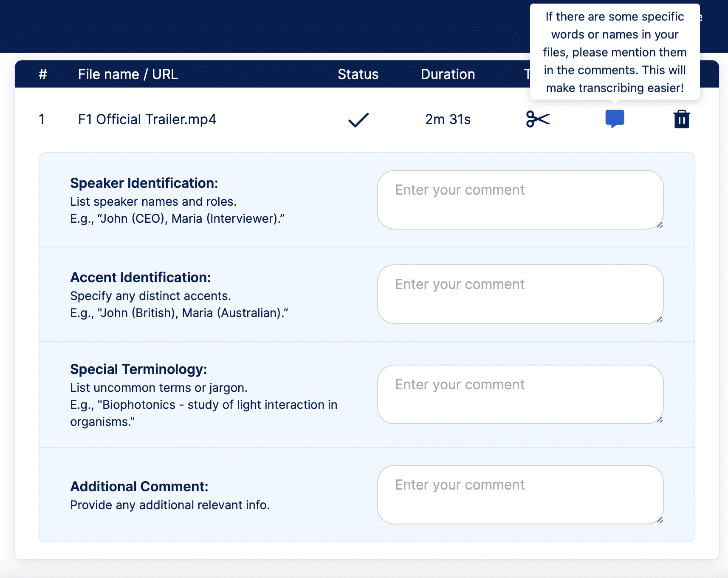
Task: Click the Status column header
Action: coord(358,74)
